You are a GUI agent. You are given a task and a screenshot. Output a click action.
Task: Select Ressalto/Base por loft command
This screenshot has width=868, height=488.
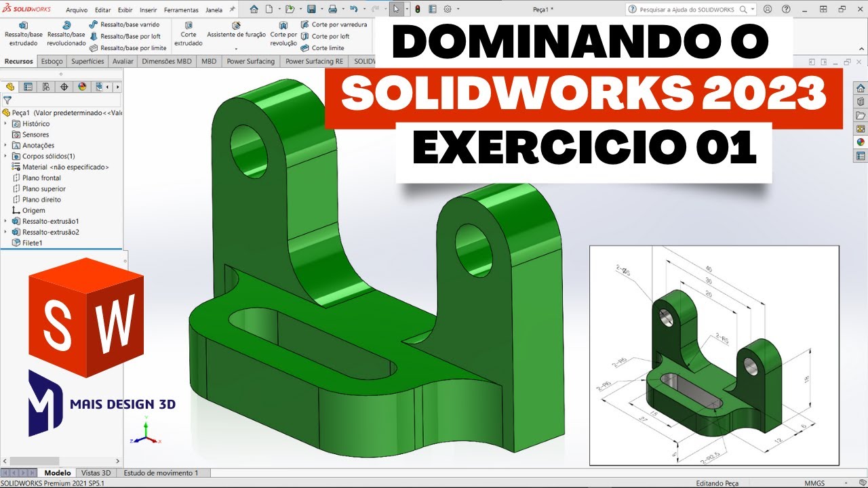[125, 36]
